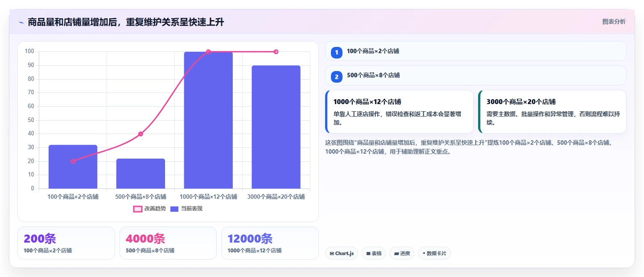The height and width of the screenshot is (277, 644).
Task: Click y-axis value 50
Action: [31, 120]
